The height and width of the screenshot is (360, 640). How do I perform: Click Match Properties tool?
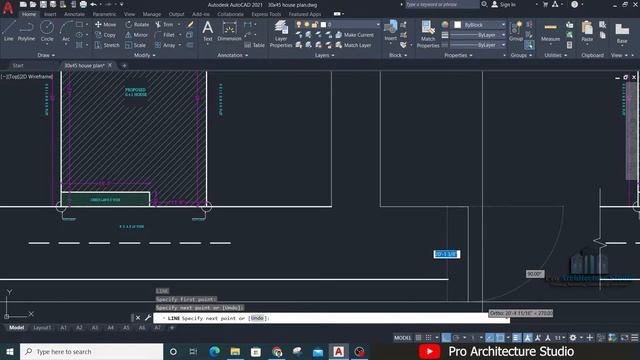click(x=428, y=34)
